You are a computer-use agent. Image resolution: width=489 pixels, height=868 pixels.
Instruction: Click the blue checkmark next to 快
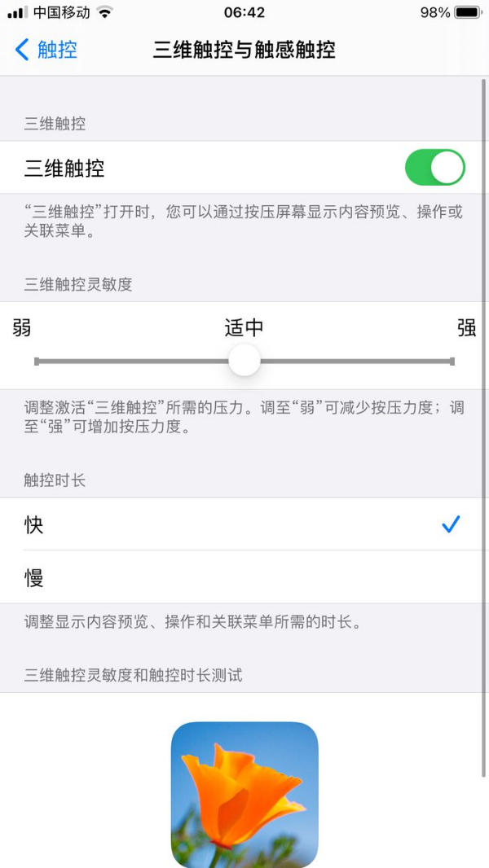(451, 524)
